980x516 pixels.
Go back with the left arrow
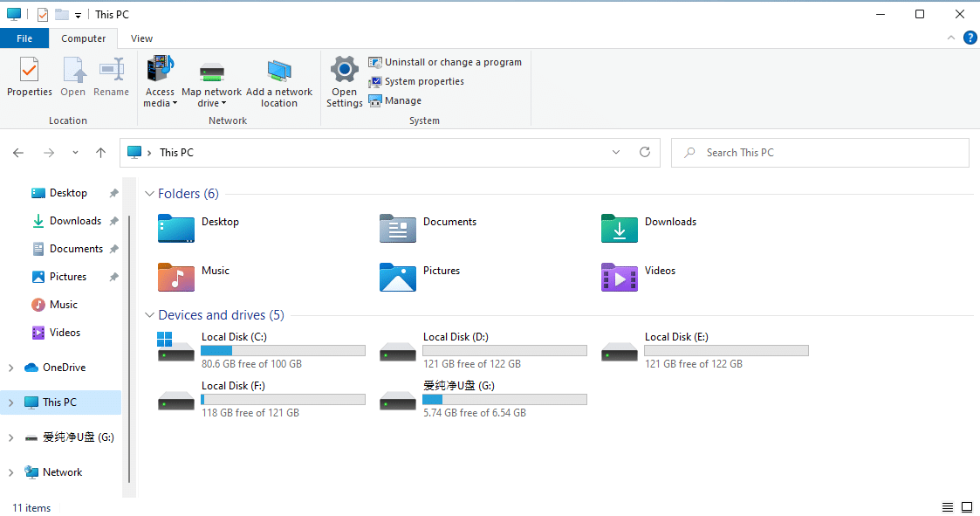[18, 153]
